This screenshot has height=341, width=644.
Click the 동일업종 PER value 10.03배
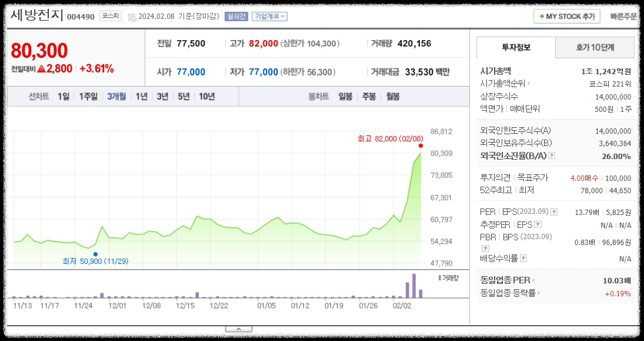click(616, 280)
